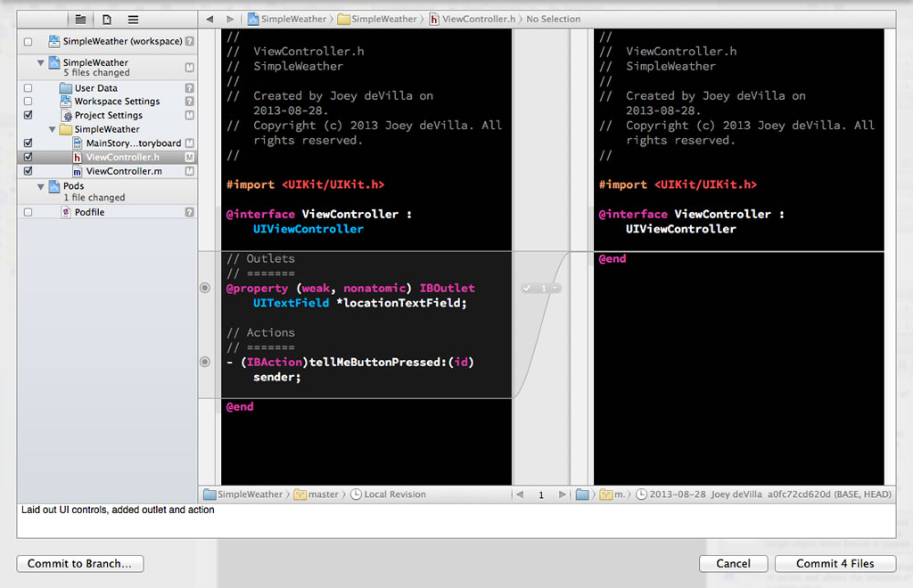
Task: Uncheck the ViewController.h checkbox
Action: point(28,157)
